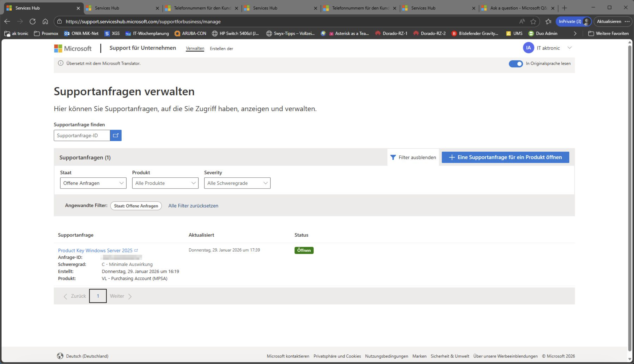Screen dimensions: 634x364
Task: Open the Alle Produkte dropdown
Action: pyautogui.click(x=165, y=183)
